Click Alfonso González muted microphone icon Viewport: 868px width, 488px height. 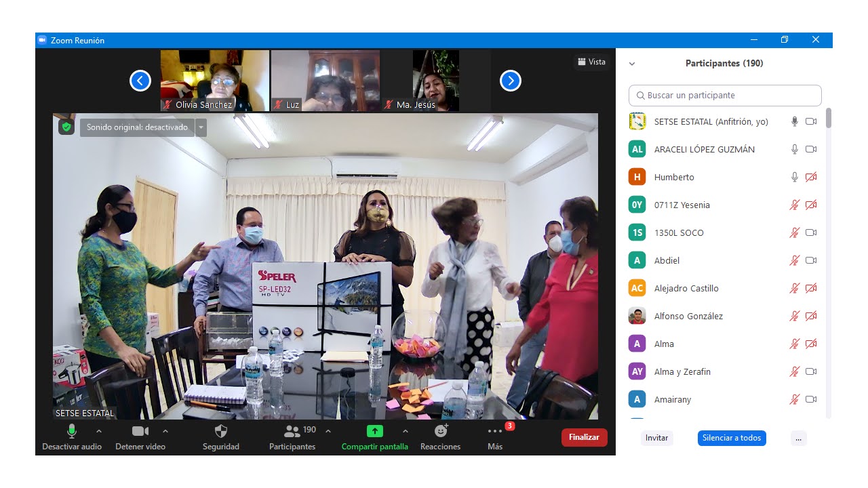tap(795, 316)
